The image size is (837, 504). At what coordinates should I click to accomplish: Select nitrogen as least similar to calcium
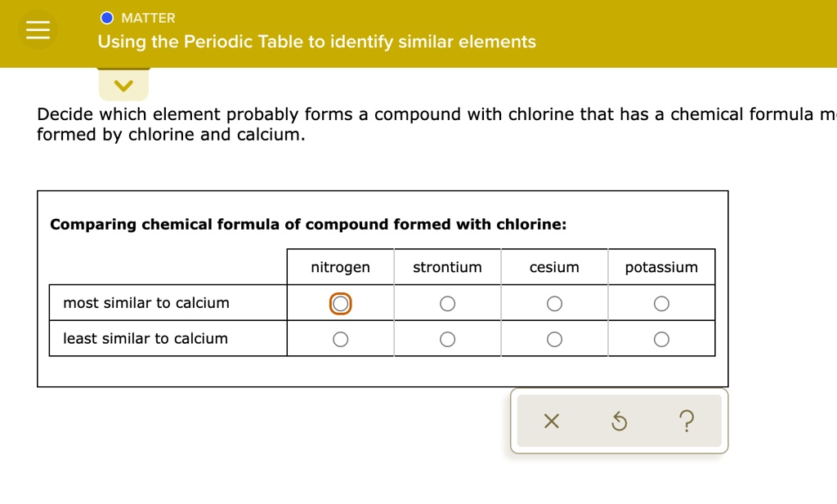(x=341, y=340)
